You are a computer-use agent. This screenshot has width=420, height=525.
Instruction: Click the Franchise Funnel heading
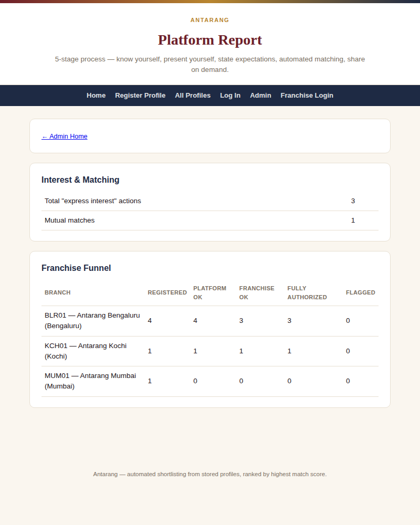point(76,268)
